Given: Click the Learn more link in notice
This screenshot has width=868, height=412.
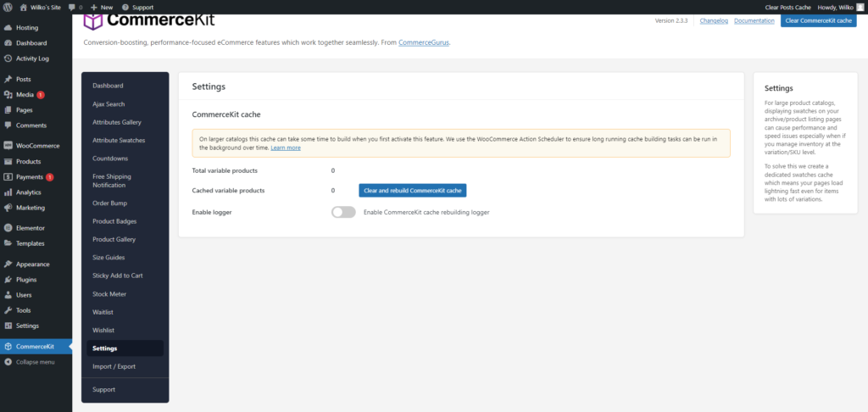Looking at the screenshot, I should point(286,148).
